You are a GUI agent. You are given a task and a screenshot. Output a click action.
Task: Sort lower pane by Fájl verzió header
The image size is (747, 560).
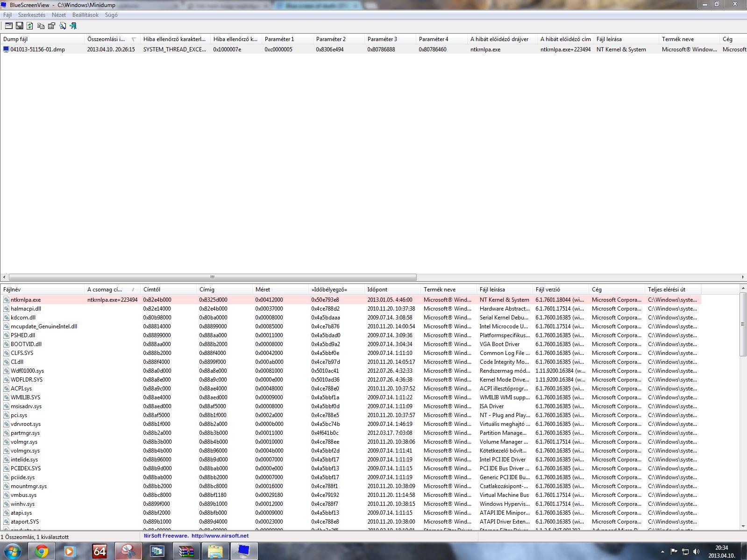tap(561, 290)
